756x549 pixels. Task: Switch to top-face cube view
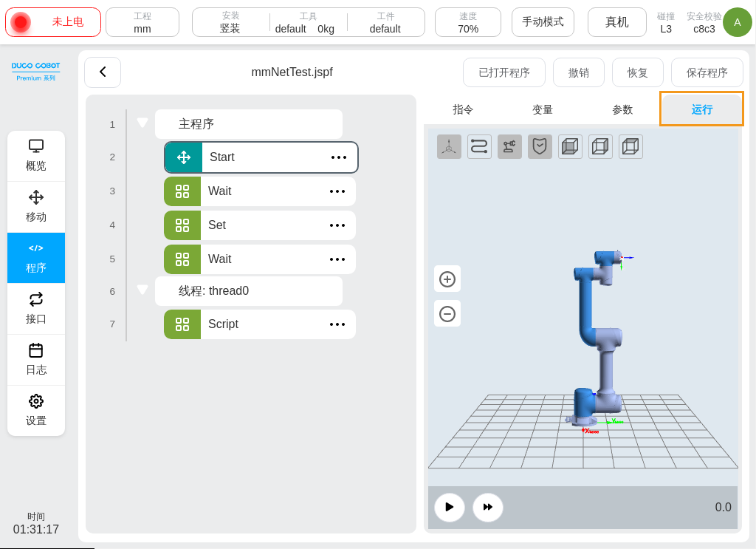(x=630, y=146)
